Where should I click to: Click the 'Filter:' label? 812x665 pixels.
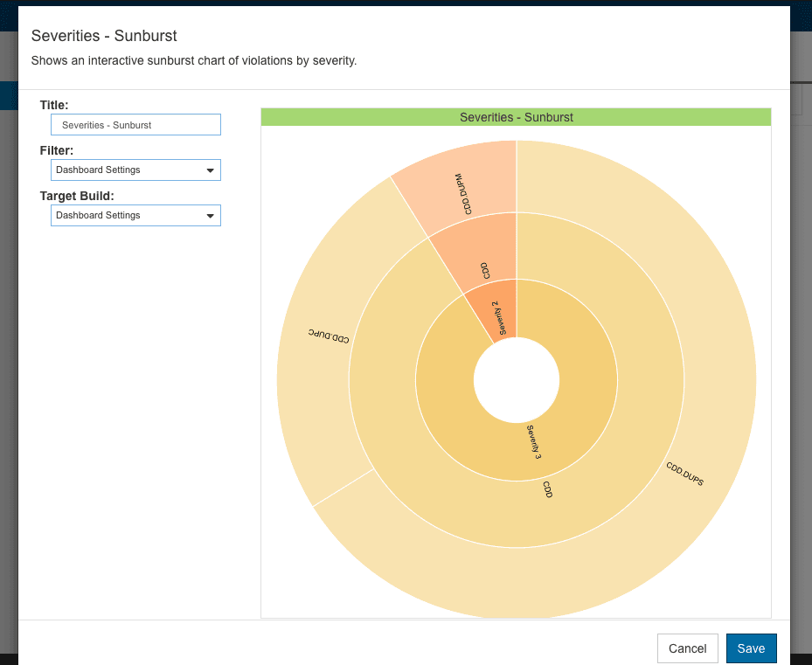pyautogui.click(x=57, y=150)
